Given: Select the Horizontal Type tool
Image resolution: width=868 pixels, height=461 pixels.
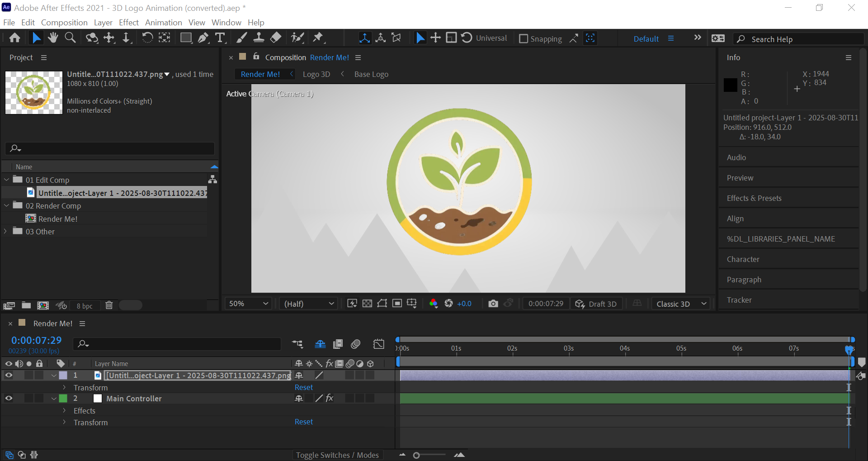Looking at the screenshot, I should [220, 38].
